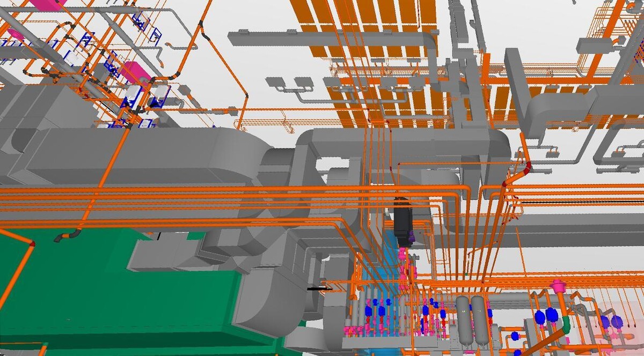Select the magenta box beside blue-framed fixtures

[x=134, y=72]
